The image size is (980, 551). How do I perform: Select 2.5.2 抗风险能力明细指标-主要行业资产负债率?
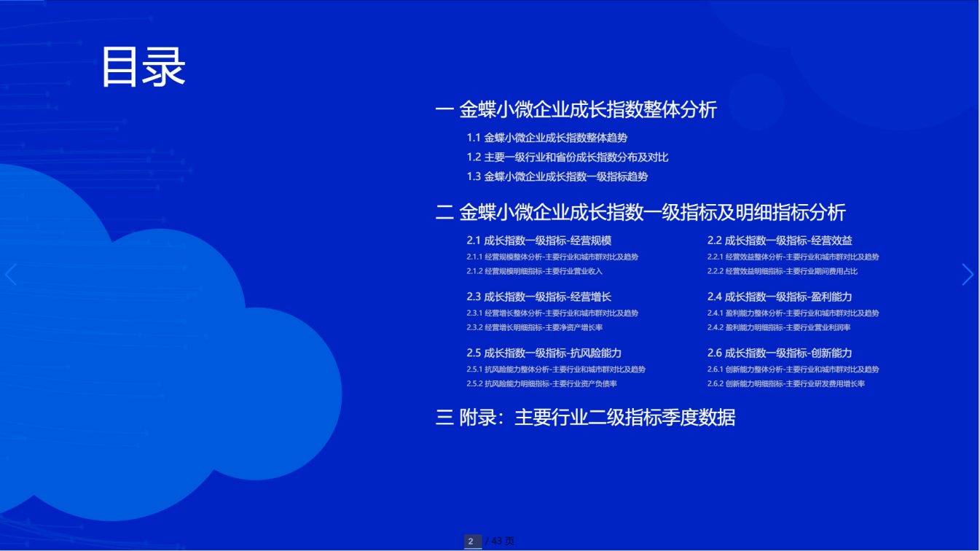coord(542,383)
